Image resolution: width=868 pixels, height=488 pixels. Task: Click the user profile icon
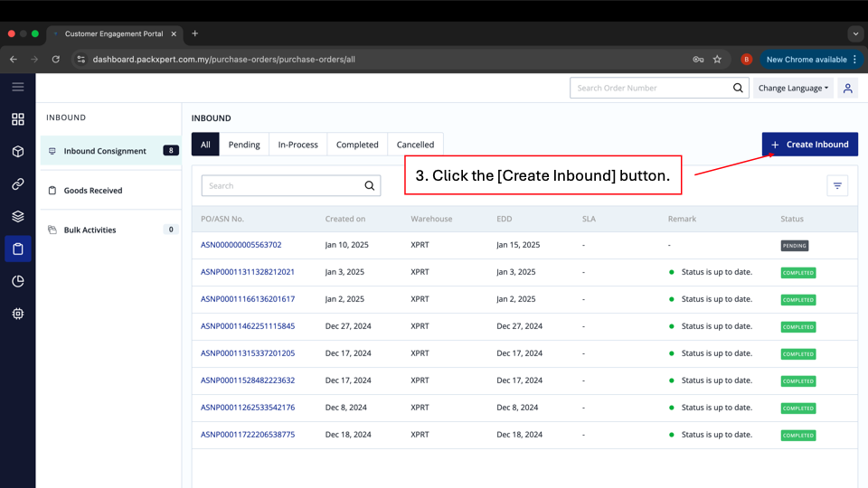[847, 88]
